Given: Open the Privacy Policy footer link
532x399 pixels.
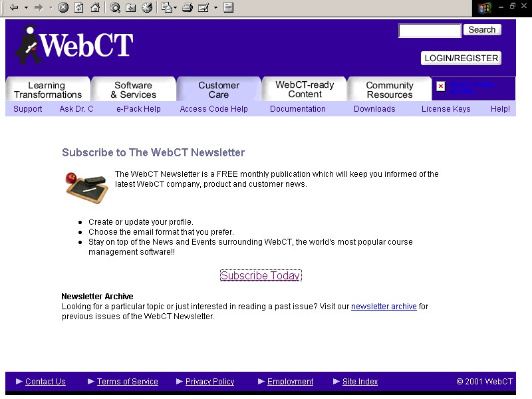Looking at the screenshot, I should 209,382.
